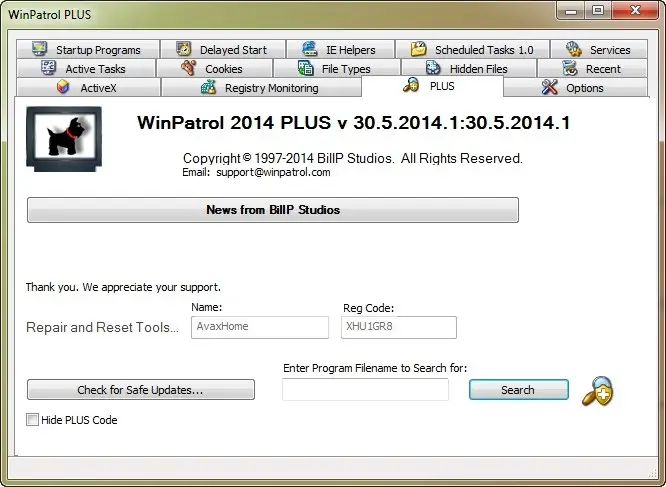This screenshot has height=487, width=666.
Task: Click the Reg Code field
Action: (x=399, y=327)
